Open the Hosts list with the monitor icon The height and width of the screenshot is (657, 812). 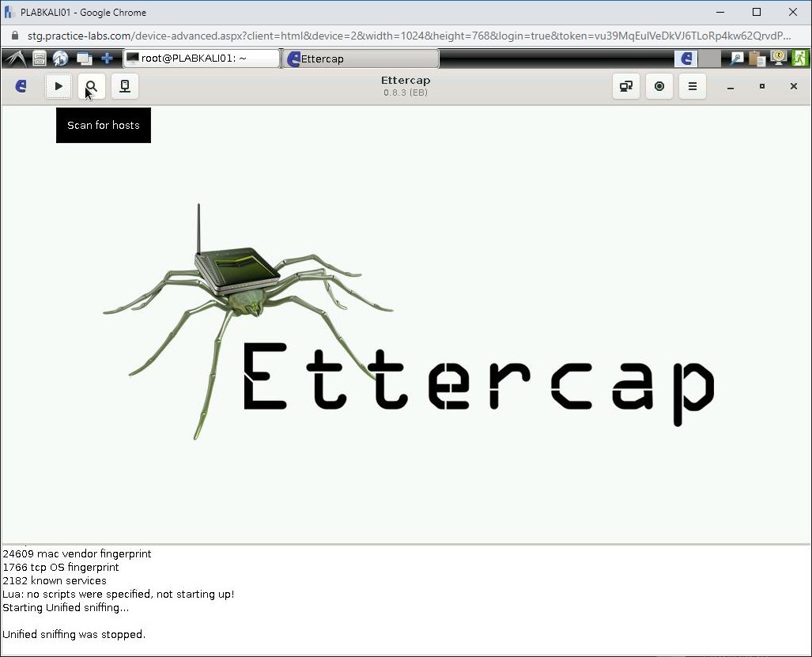[124, 86]
